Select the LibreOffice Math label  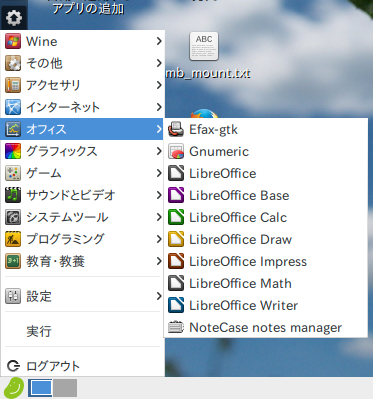(x=240, y=283)
